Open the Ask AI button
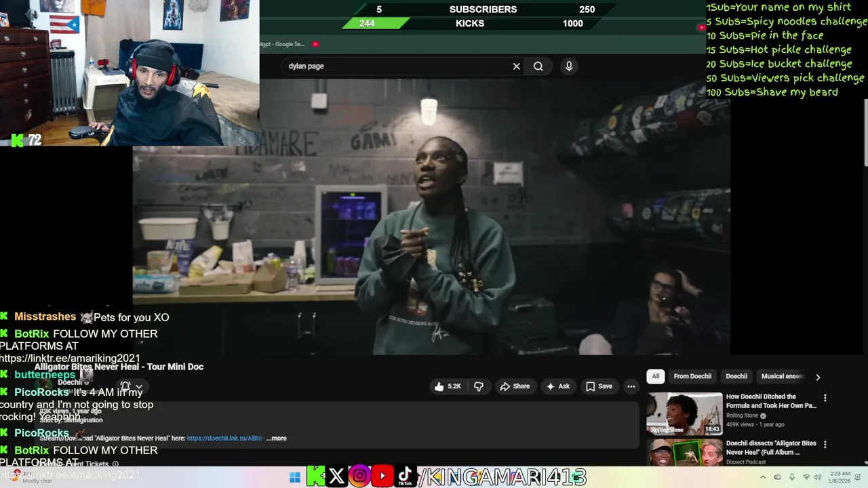This screenshot has height=488, width=868. [x=557, y=386]
